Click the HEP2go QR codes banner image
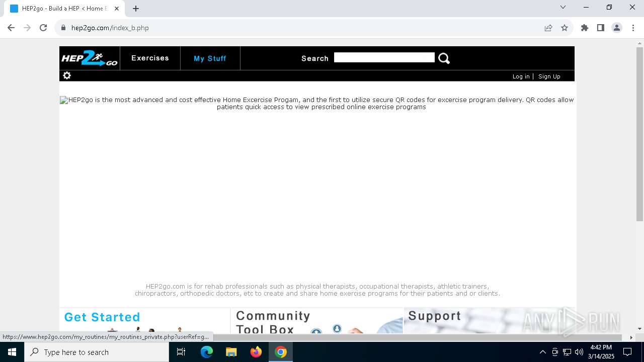Screen dimensions: 644x362 pyautogui.click(x=317, y=104)
